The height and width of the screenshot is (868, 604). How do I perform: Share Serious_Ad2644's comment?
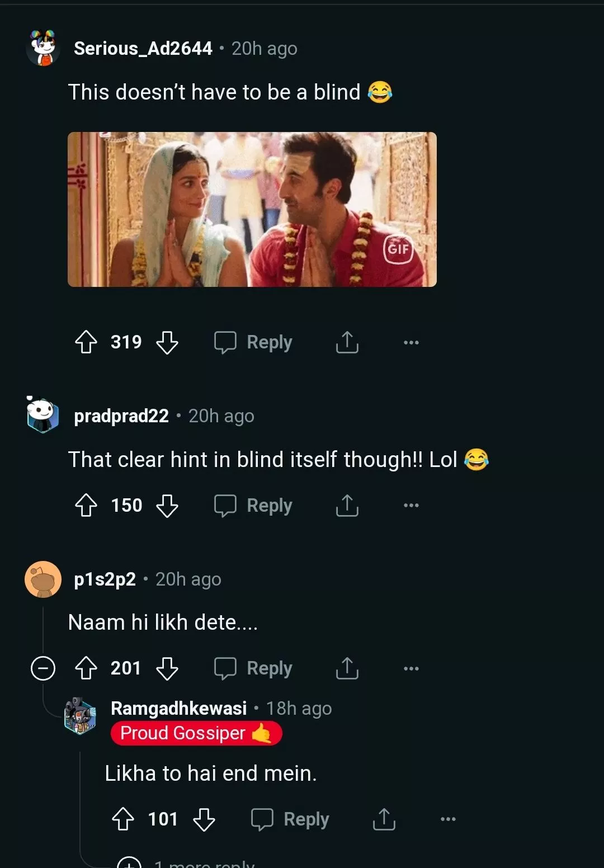tap(347, 342)
